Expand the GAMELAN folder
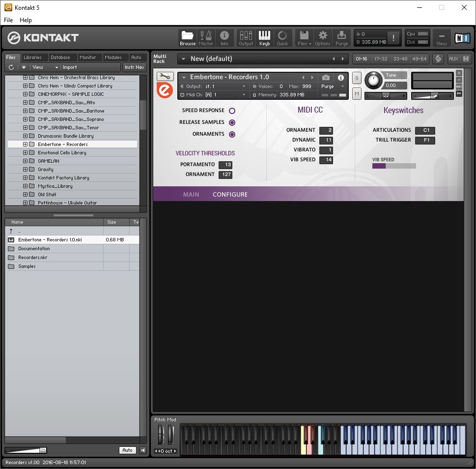The image size is (476, 469). [25, 161]
